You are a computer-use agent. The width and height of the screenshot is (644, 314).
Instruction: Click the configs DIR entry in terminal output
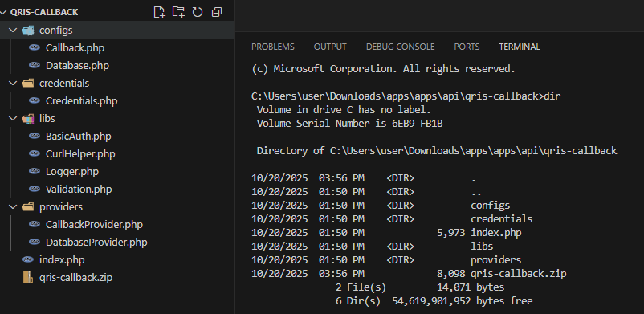click(381, 206)
